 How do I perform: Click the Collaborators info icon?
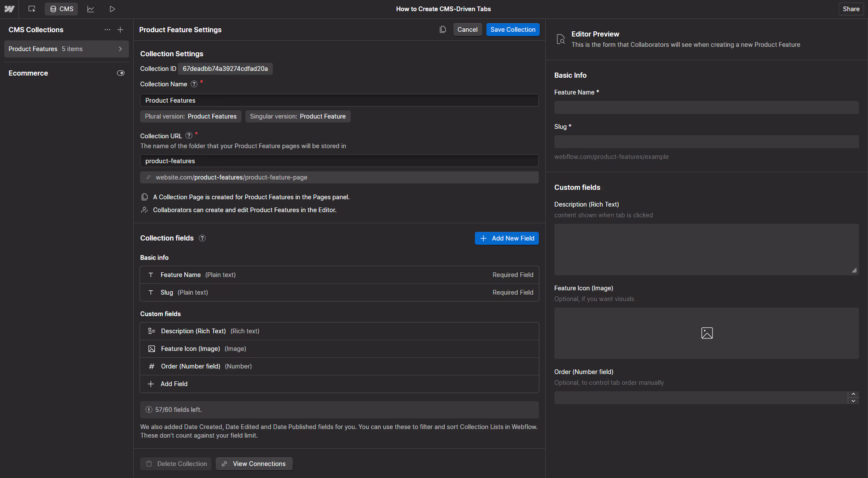tap(145, 210)
